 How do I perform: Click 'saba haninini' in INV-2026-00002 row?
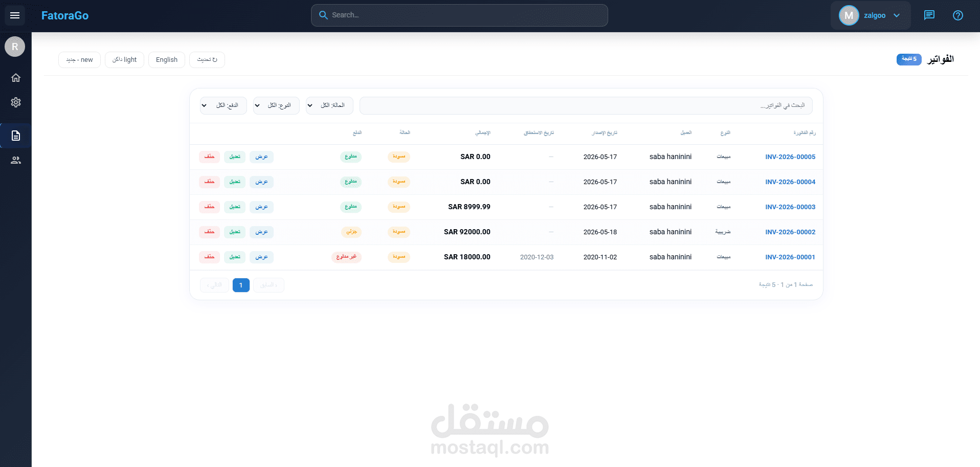[671, 232]
